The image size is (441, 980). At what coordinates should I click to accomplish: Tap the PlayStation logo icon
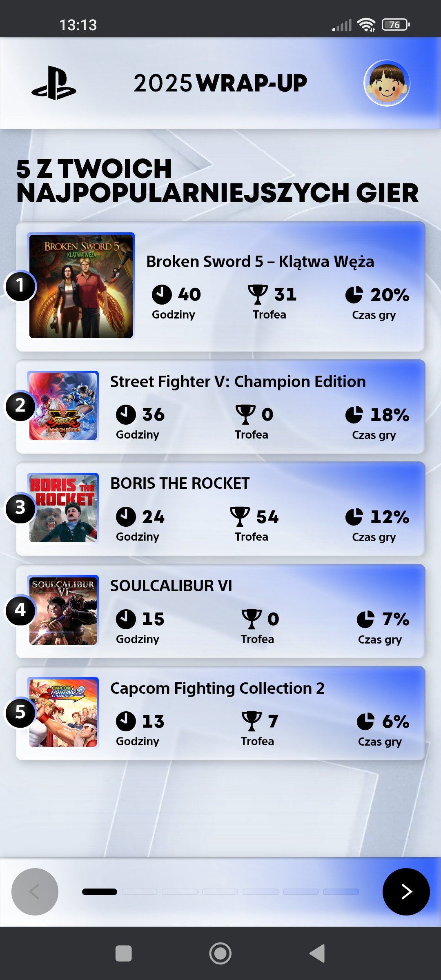pos(54,83)
